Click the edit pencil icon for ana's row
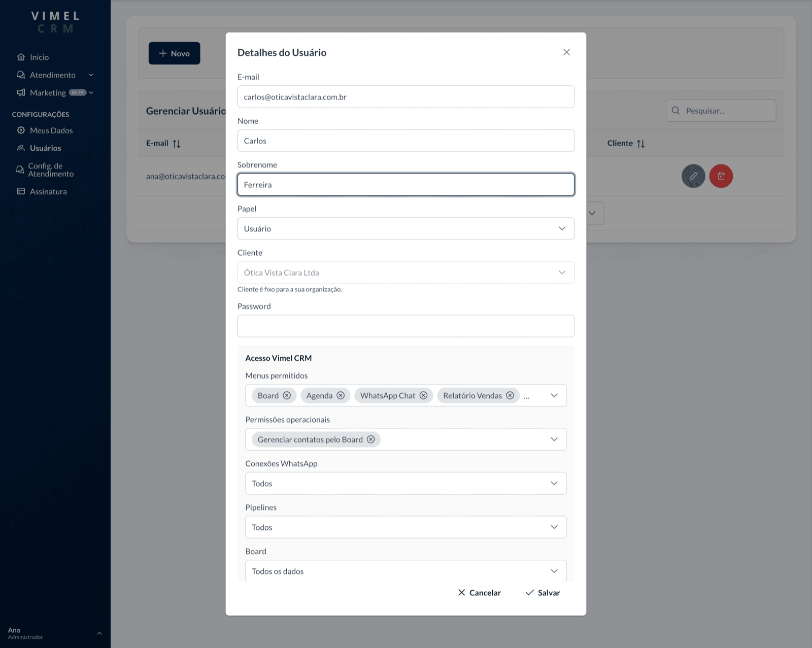Screen dimensions: 812x648 693,176
